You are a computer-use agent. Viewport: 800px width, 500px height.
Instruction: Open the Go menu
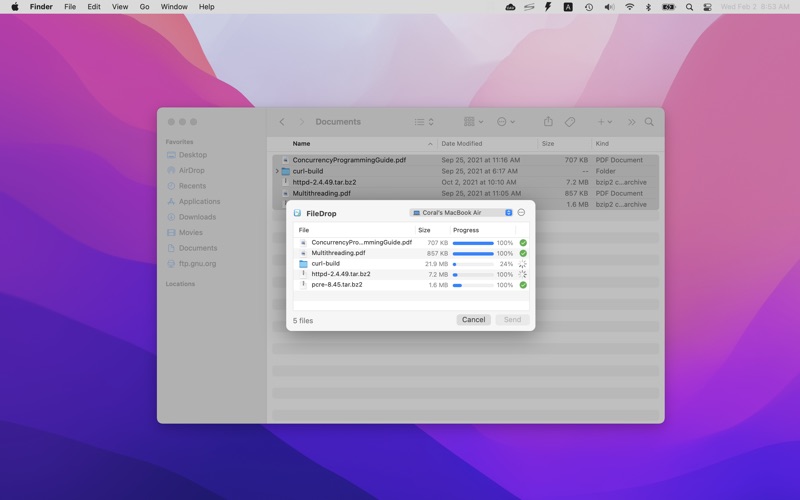click(x=144, y=7)
